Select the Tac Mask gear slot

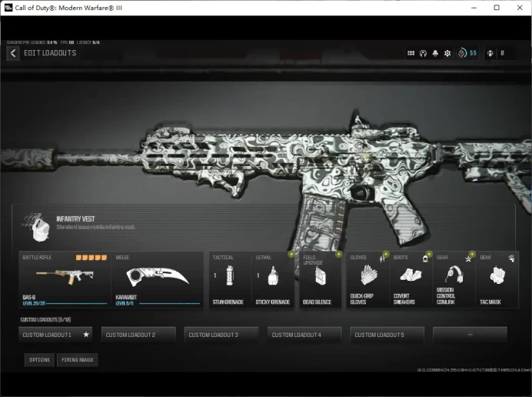tap(497, 280)
